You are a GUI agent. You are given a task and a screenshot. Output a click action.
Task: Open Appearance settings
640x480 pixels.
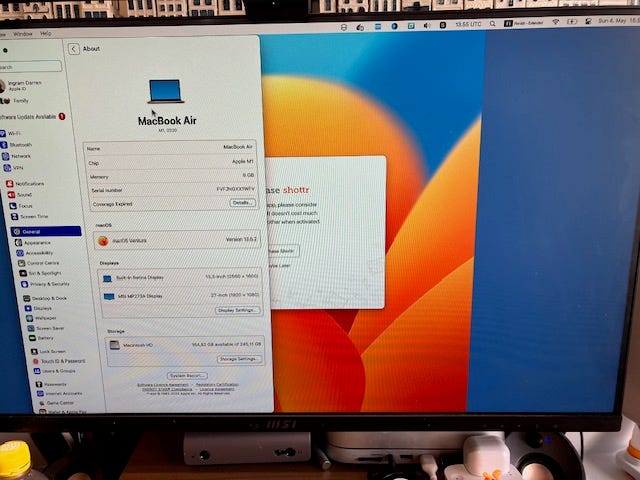(33, 242)
